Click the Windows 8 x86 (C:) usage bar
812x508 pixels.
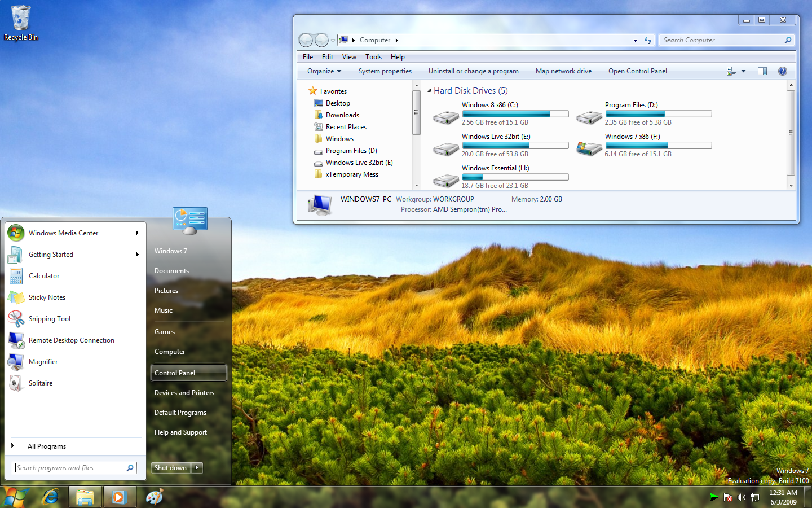pyautogui.click(x=515, y=114)
